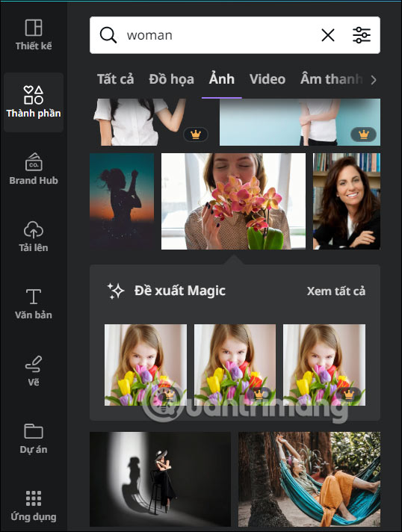Clear the woman search query
This screenshot has width=402, height=532.
tap(328, 35)
